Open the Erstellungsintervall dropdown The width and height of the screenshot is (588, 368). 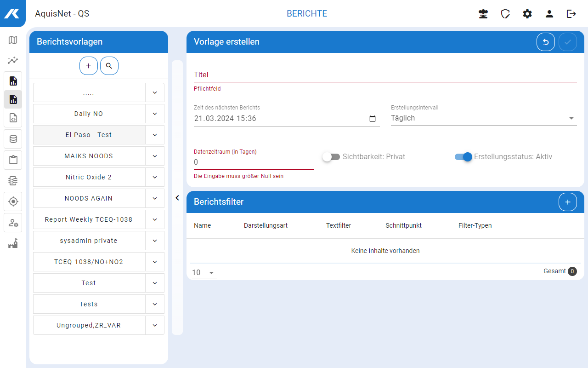click(x=483, y=118)
